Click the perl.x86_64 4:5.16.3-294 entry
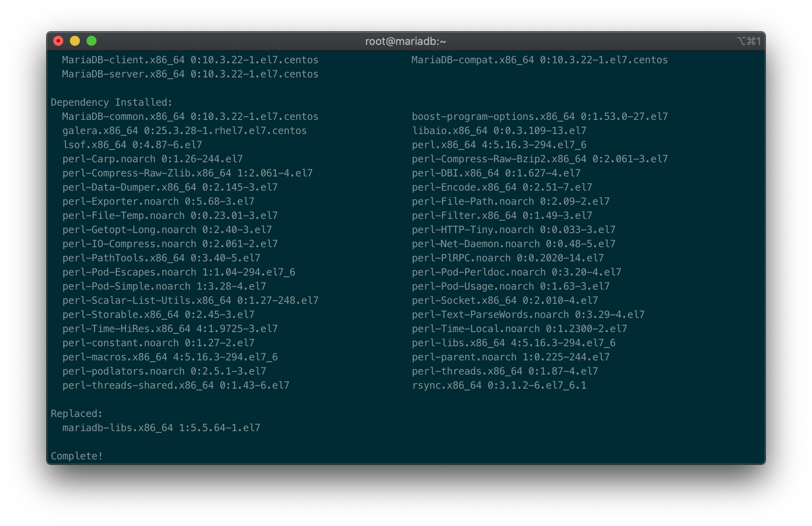This screenshot has width=812, height=526. tap(499, 145)
